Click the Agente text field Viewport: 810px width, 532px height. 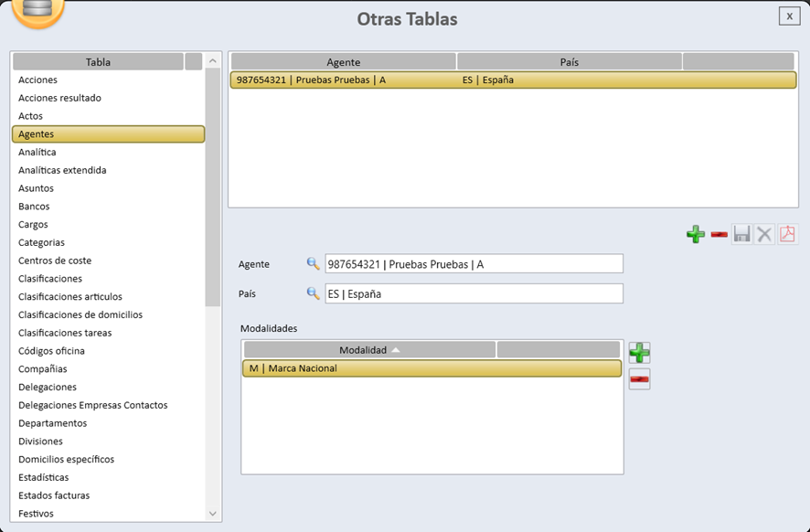click(x=474, y=264)
